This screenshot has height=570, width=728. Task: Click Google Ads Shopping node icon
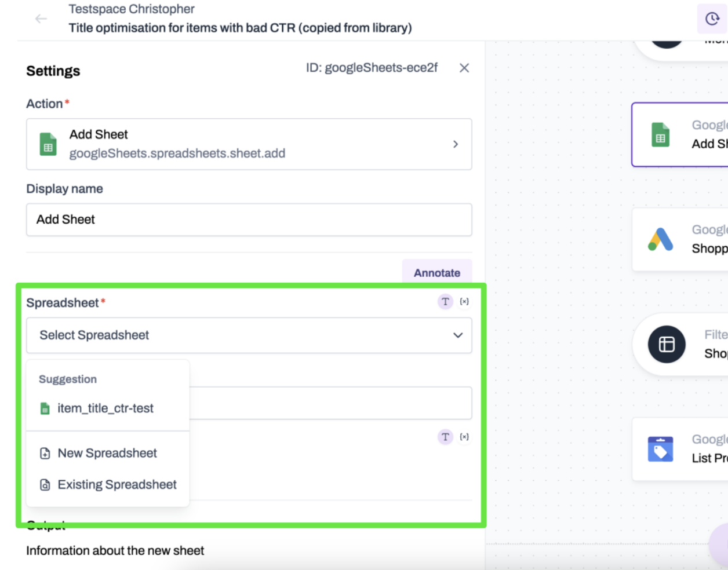pos(660,239)
